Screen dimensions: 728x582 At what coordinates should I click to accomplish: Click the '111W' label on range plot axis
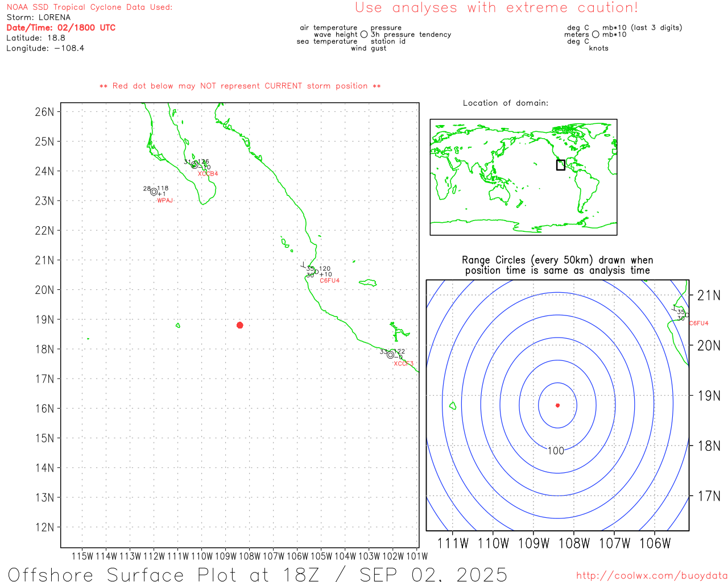[453, 543]
